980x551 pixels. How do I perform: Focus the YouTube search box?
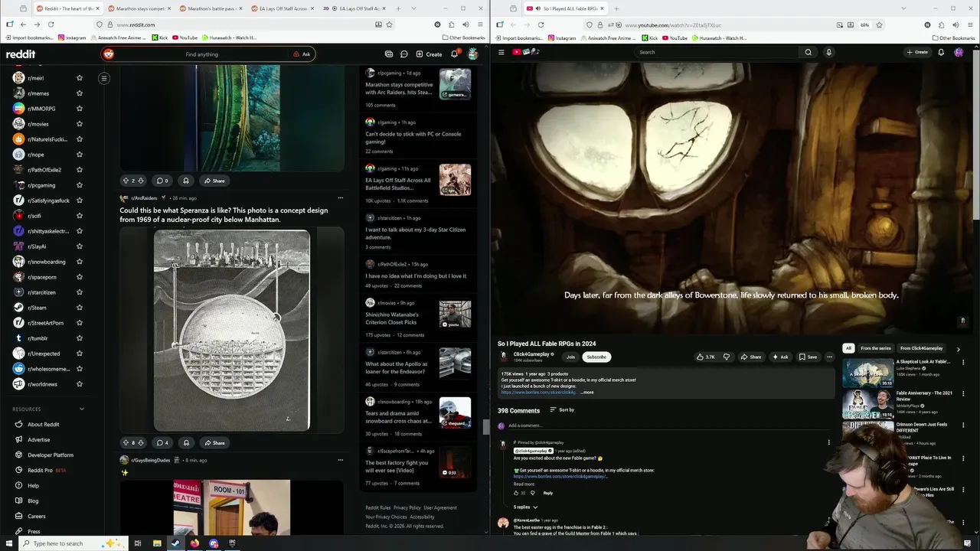716,52
